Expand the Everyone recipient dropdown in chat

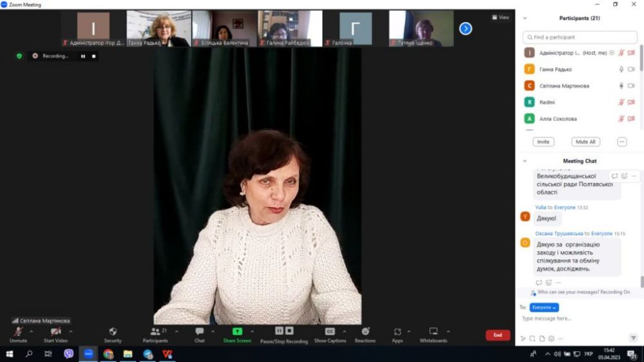point(544,307)
